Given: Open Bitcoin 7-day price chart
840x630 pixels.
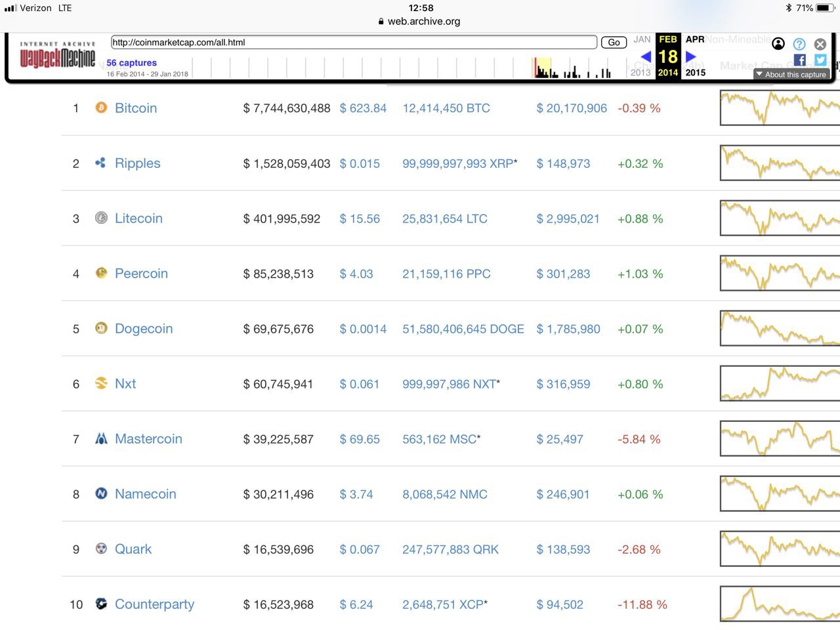Looking at the screenshot, I should click(780, 108).
